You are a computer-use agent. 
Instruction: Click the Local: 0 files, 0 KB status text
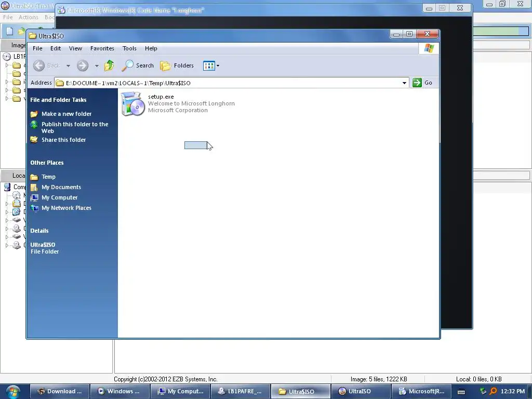478,379
